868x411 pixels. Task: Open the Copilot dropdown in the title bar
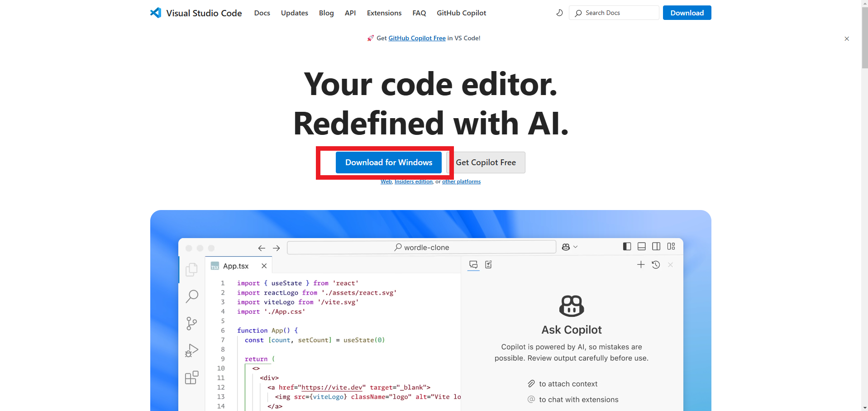(570, 247)
